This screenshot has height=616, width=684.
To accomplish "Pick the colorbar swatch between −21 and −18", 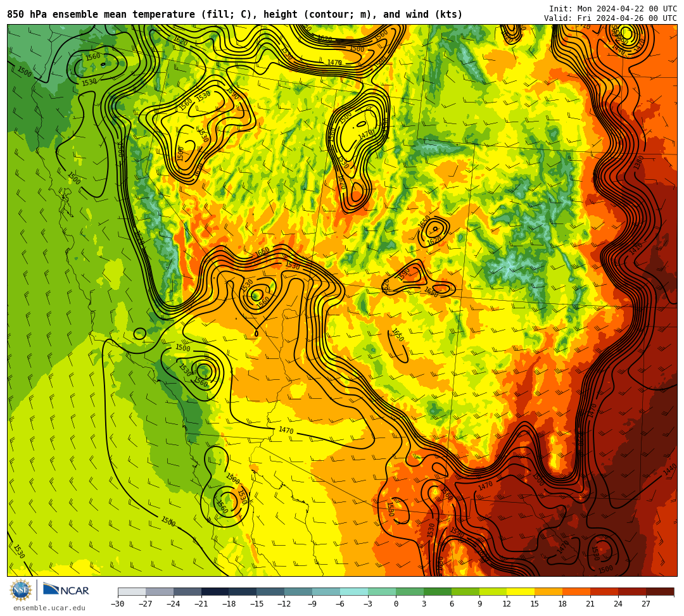I will [215, 591].
